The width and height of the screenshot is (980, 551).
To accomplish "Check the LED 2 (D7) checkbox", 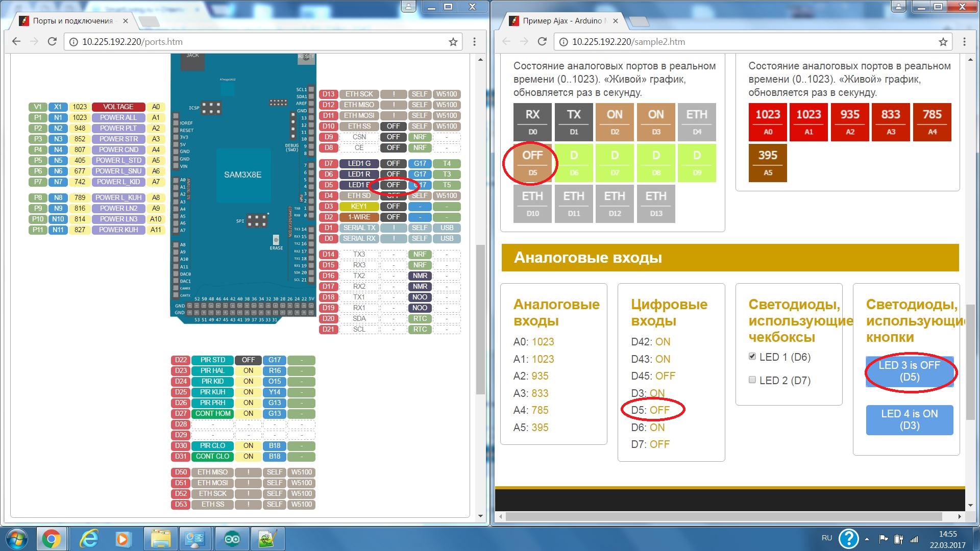I will coord(752,380).
